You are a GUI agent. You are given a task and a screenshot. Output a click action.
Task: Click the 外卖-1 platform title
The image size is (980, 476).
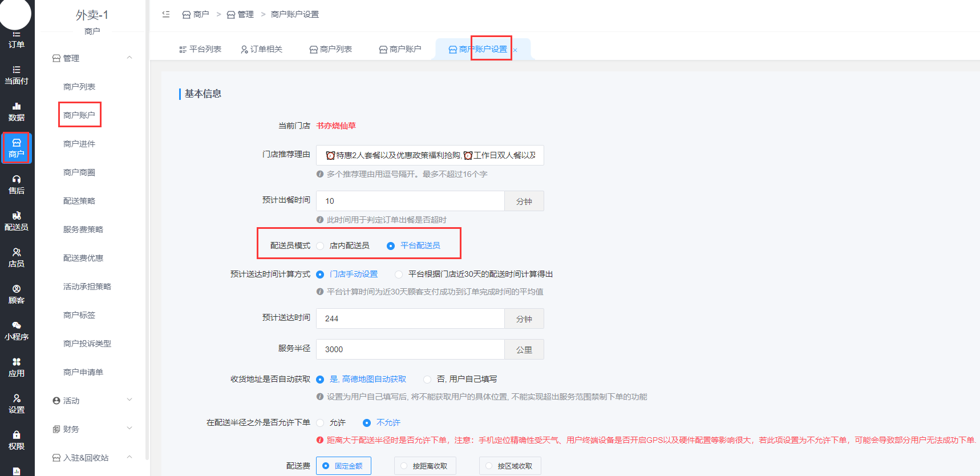tap(92, 15)
